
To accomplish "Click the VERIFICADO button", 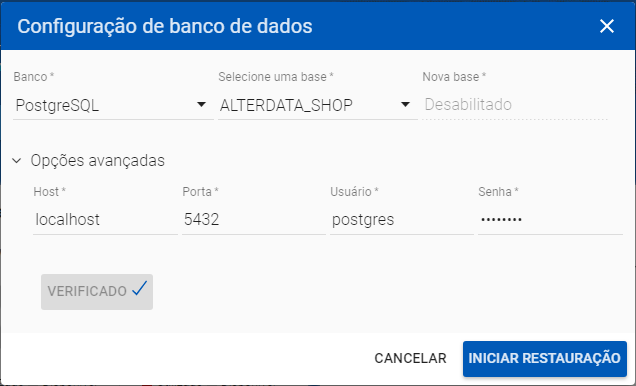I will click(x=97, y=292).
